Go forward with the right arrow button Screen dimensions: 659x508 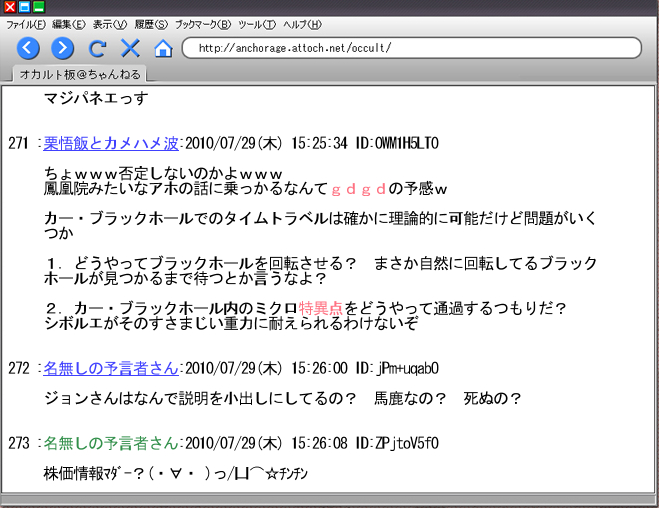pyautogui.click(x=63, y=48)
